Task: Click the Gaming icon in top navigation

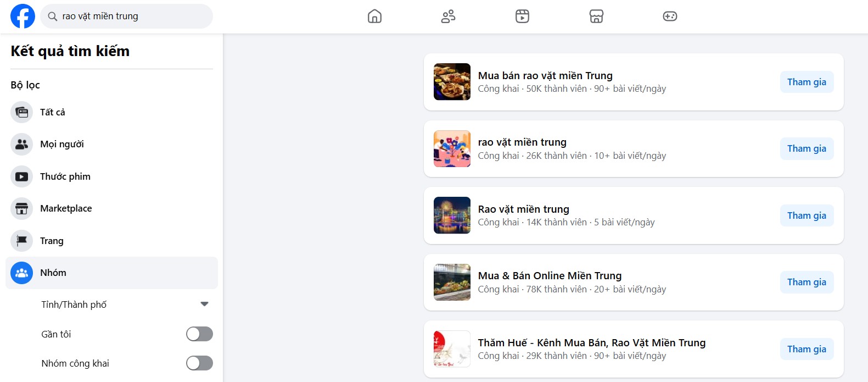Action: coord(670,16)
